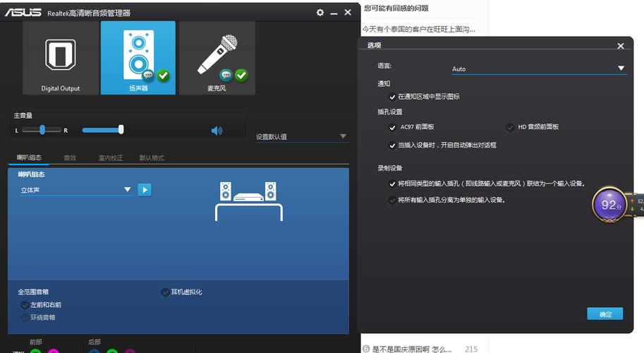Click the right speaker in the stereo diagram
The width and height of the screenshot is (644, 353).
pos(271,191)
